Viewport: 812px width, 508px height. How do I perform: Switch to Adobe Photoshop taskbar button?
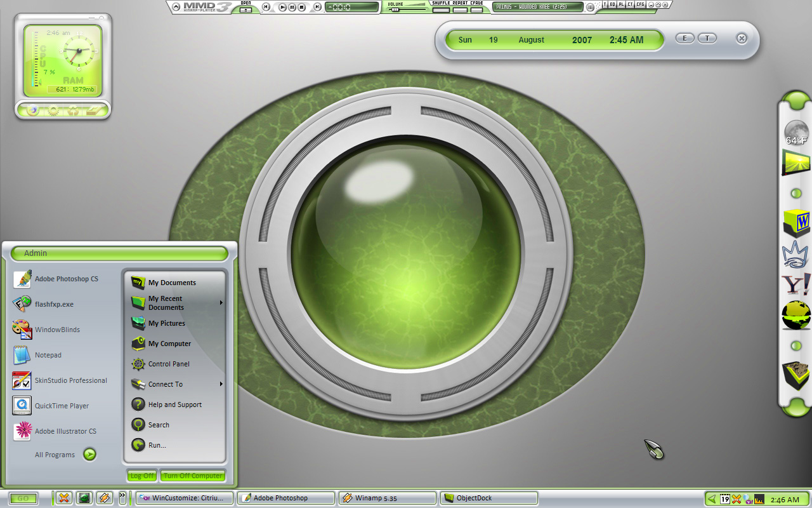pyautogui.click(x=286, y=498)
